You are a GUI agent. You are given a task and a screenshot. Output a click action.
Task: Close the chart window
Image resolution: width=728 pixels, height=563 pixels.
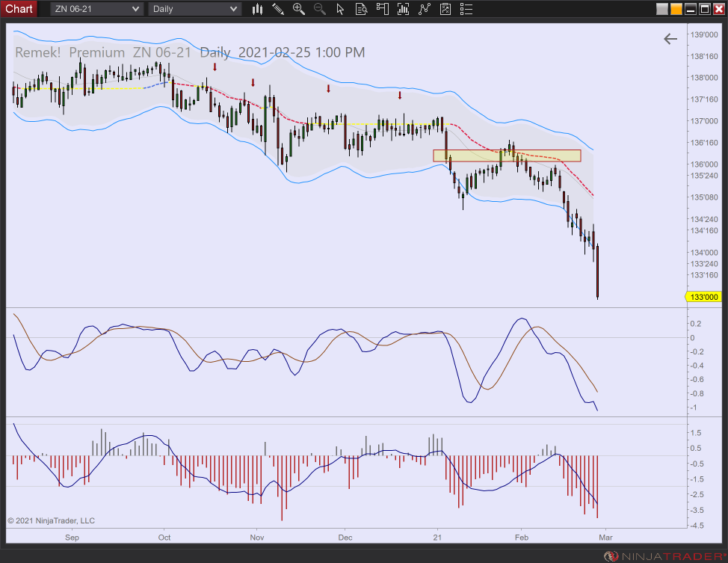719,9
